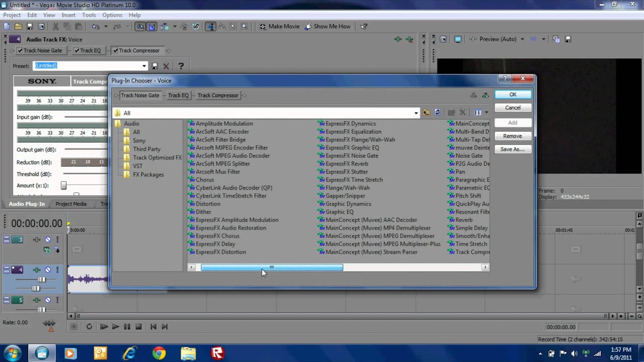Click the Loop Playback icon in transport
The image size is (644, 362).
[x=89, y=326]
